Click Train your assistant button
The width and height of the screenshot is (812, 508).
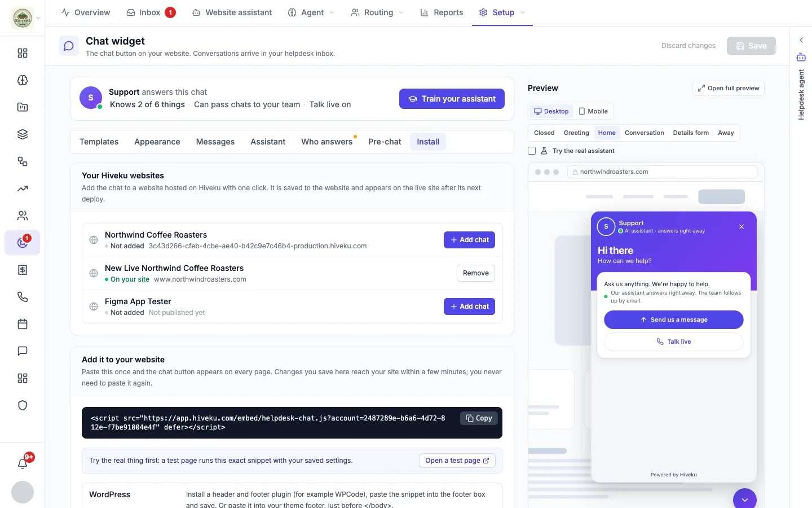click(x=452, y=99)
